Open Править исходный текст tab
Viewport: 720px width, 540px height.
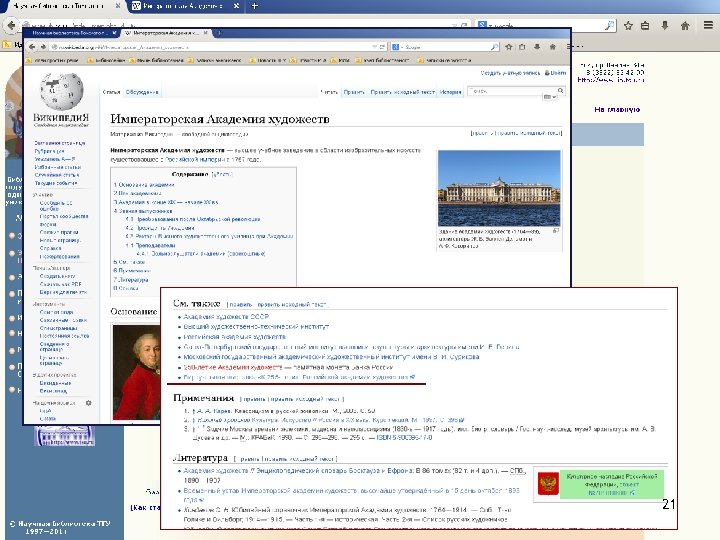pyautogui.click(x=402, y=92)
